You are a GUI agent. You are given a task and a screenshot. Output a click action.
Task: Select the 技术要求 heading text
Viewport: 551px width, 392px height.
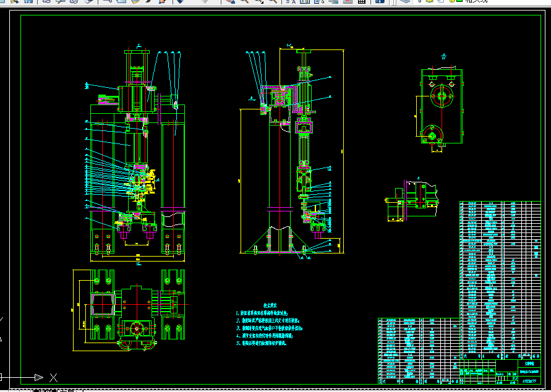pyautogui.click(x=271, y=305)
